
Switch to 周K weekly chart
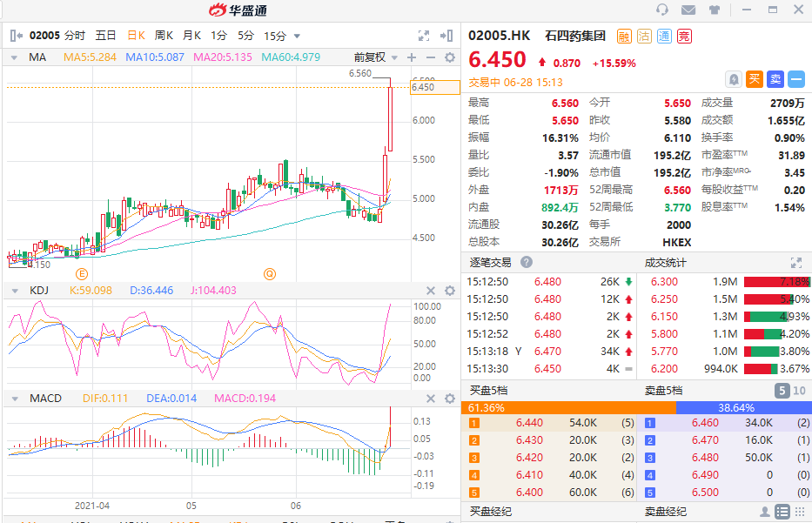pyautogui.click(x=164, y=36)
